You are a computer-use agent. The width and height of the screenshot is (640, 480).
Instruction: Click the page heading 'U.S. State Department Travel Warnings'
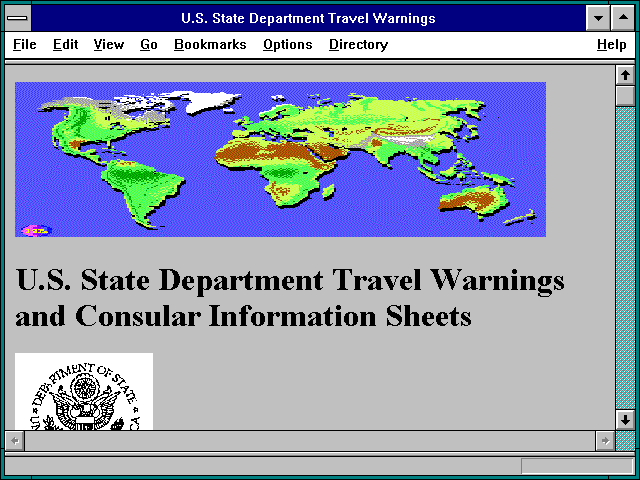(290, 281)
